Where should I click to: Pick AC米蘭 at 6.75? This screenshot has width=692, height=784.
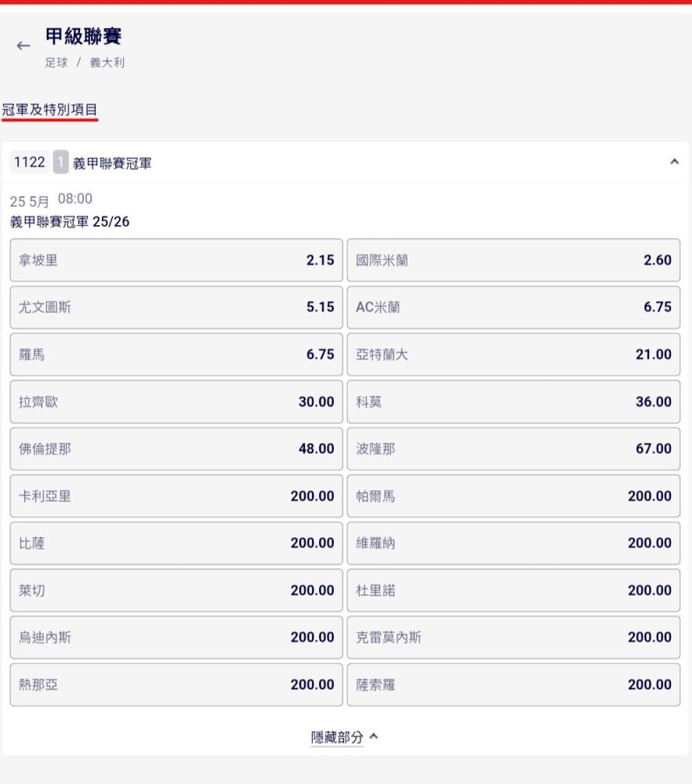513,307
